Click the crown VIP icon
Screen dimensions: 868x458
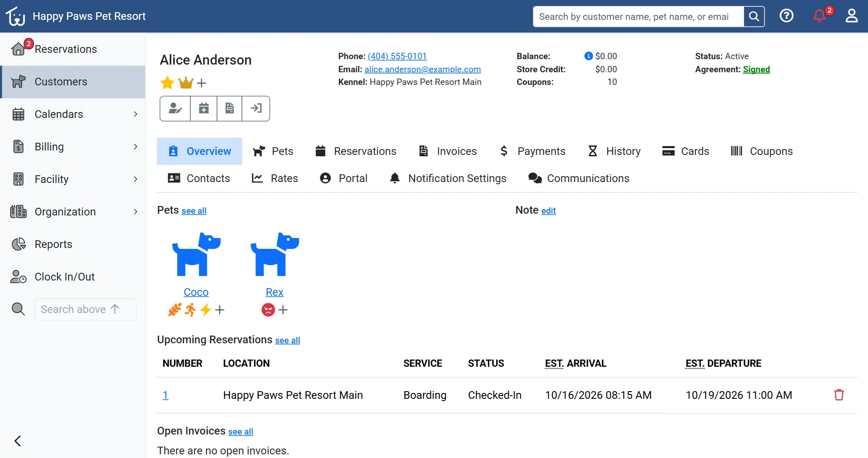(x=186, y=83)
